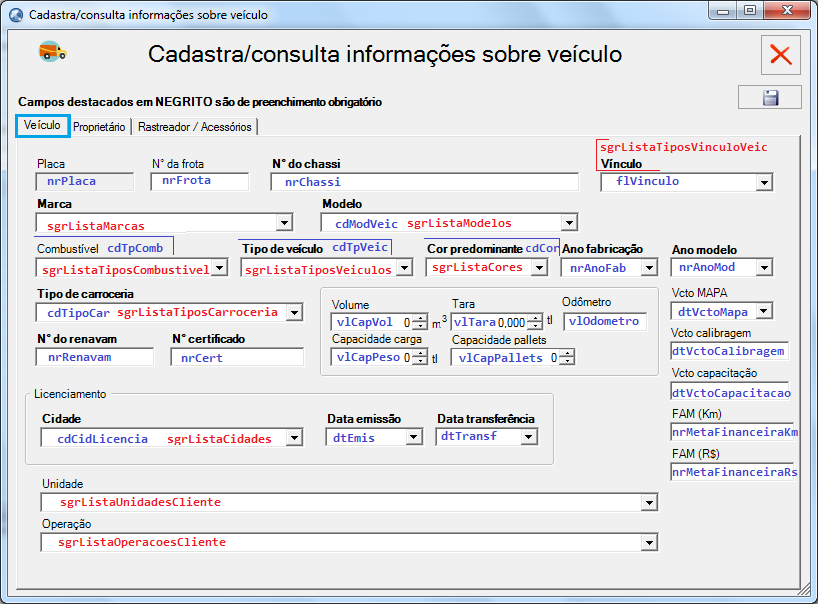
Task: Open the Ano modelo dropdown
Action: pos(764,268)
